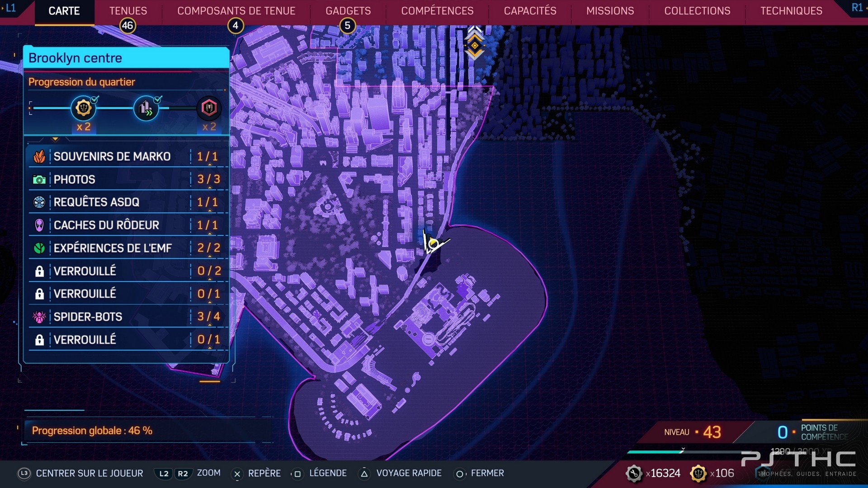Click the L2 zoom button icon

[164, 474]
